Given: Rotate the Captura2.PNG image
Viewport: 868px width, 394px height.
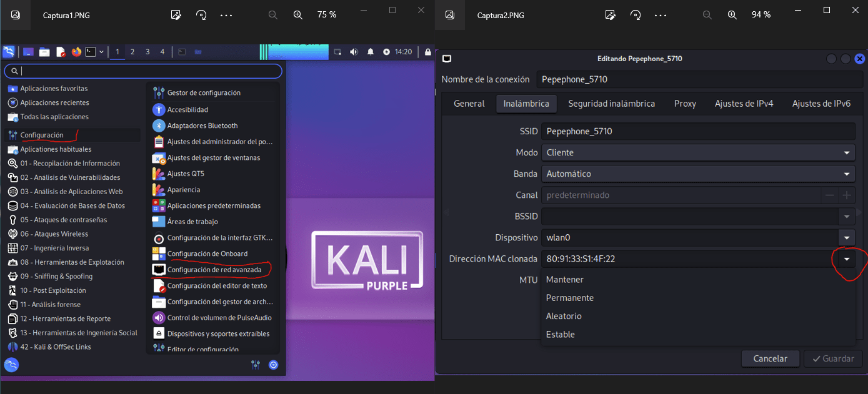Looking at the screenshot, I should click(x=636, y=14).
